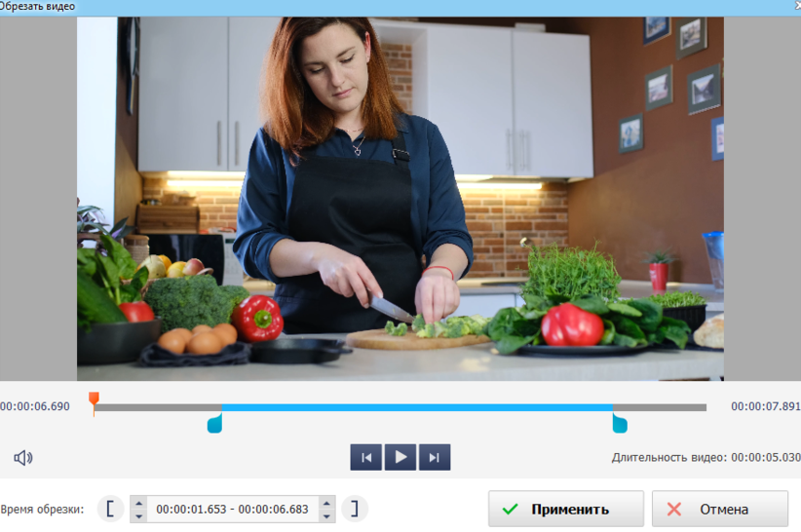Click the gray timeline section before trim start
Image resolution: width=801 pixels, height=532 pixels.
point(158,407)
